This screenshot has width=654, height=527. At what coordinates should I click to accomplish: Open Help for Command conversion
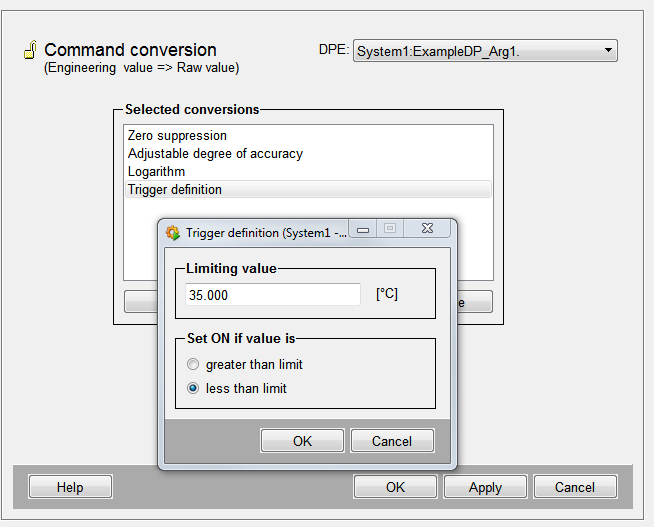coord(70,487)
